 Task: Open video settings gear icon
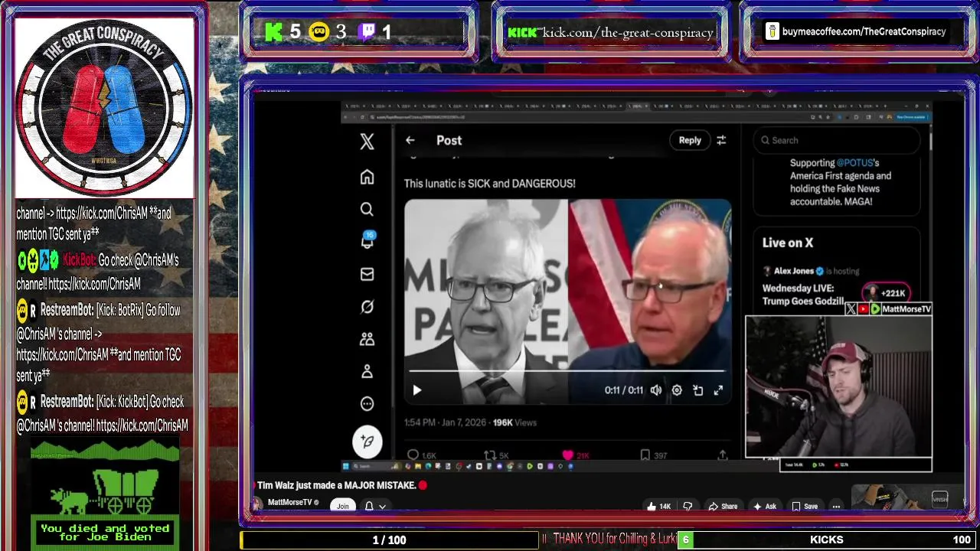[x=677, y=390]
